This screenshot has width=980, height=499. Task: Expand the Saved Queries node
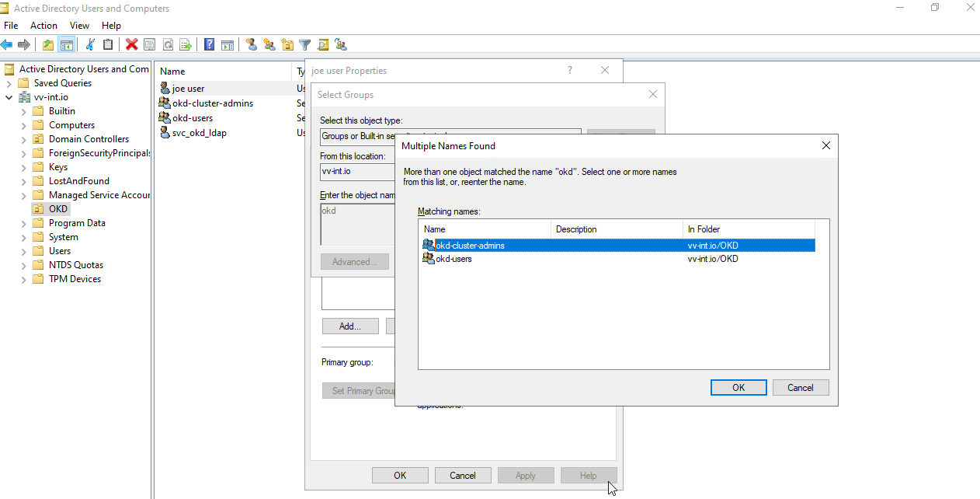coord(9,83)
